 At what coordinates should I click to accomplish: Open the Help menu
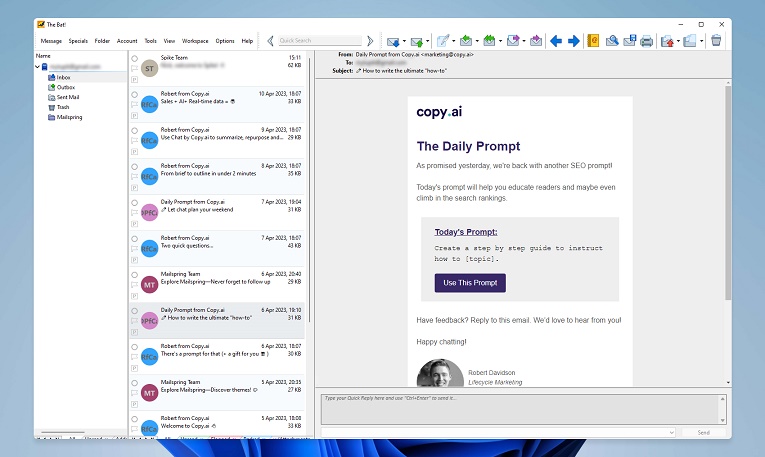coord(247,41)
